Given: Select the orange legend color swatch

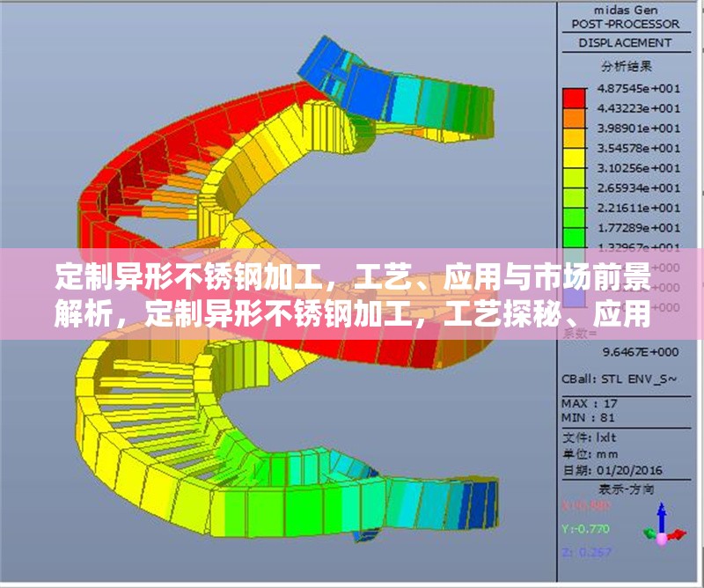Looking at the screenshot, I should click(575, 117).
